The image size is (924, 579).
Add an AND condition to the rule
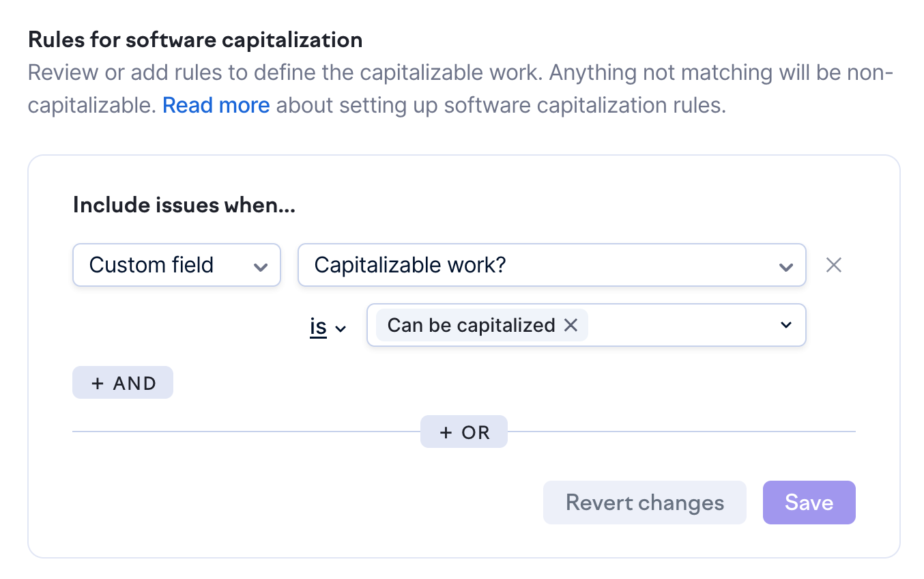[x=123, y=383]
